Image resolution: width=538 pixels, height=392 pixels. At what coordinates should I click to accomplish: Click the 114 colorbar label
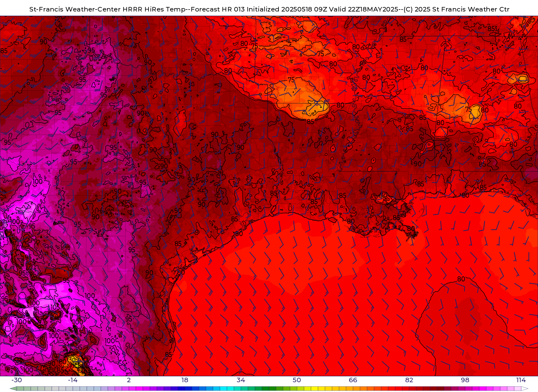tap(521, 380)
